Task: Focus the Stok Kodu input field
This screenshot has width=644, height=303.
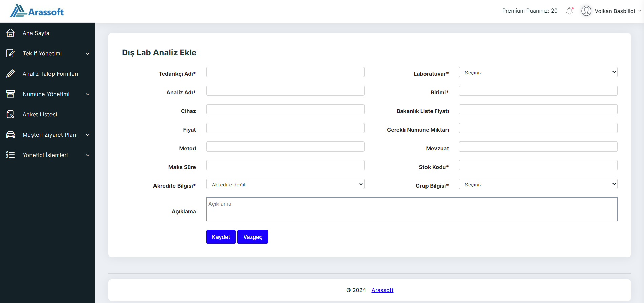Action: 538,165
